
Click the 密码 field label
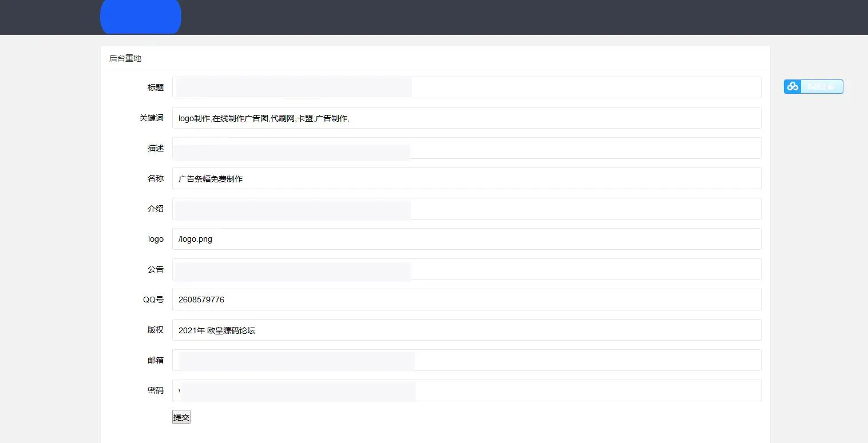pyautogui.click(x=155, y=390)
